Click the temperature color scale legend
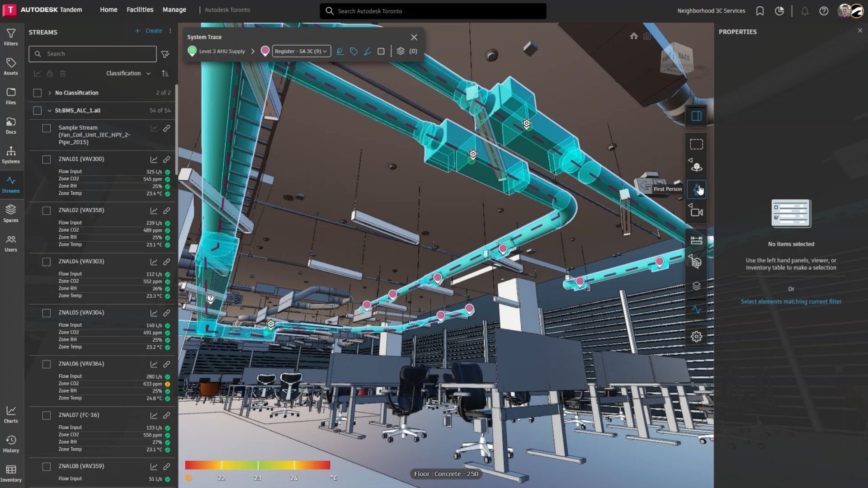 click(x=258, y=465)
